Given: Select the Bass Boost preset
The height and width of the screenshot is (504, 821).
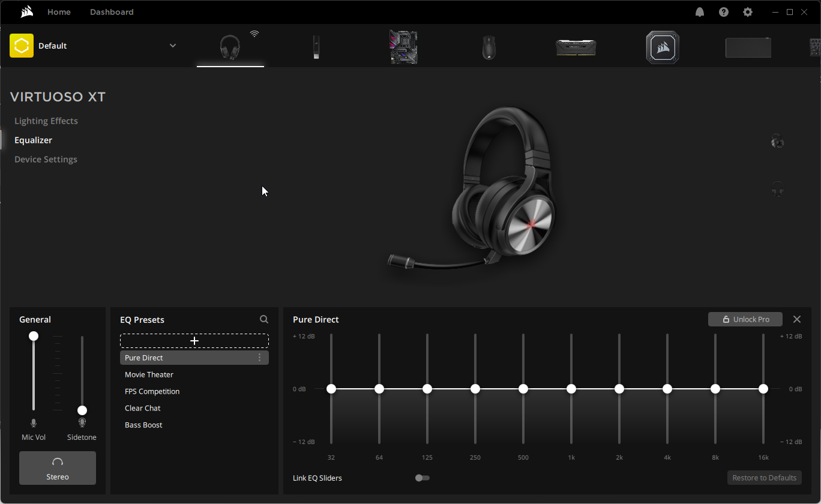Looking at the screenshot, I should (143, 425).
